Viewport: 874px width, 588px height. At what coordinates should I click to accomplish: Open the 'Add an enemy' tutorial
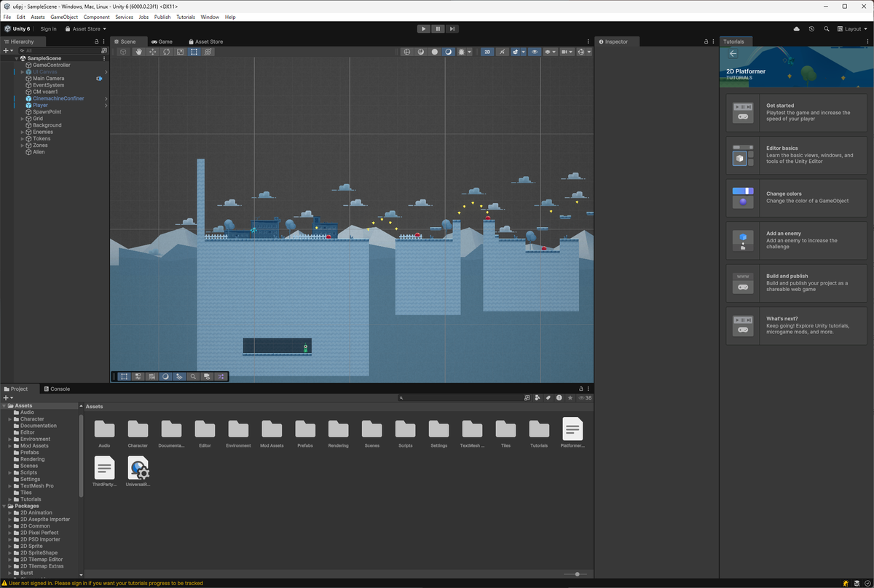click(795, 240)
